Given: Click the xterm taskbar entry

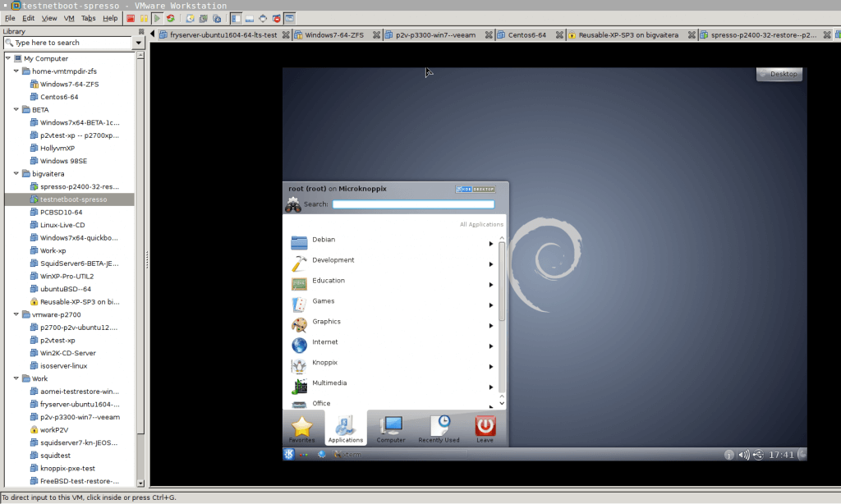Looking at the screenshot, I should pyautogui.click(x=400, y=454).
